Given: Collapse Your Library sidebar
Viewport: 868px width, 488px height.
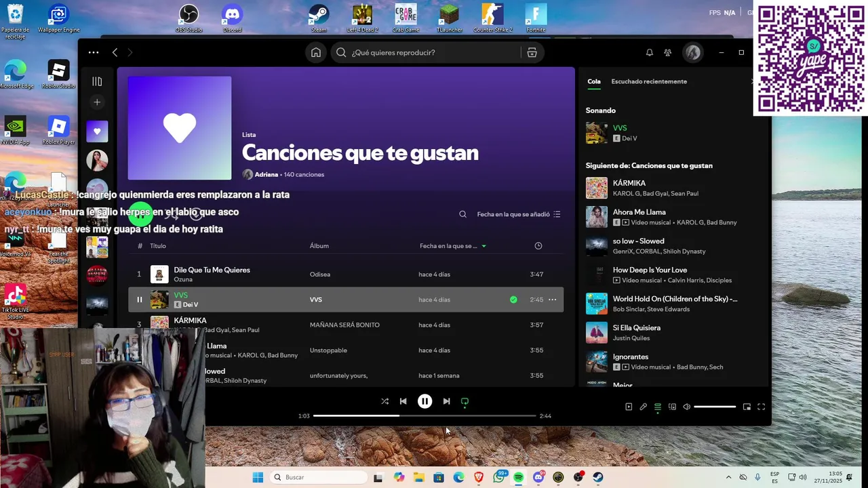Looking at the screenshot, I should pyautogui.click(x=97, y=81).
